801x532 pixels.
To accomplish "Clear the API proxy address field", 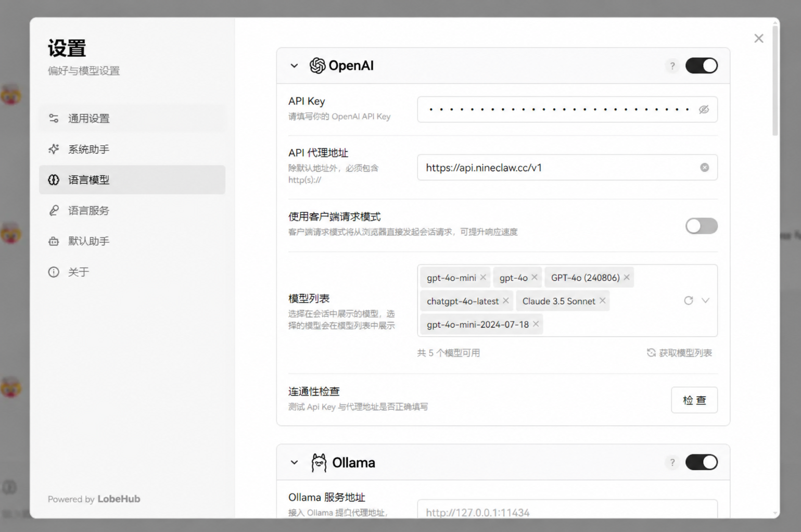I will pyautogui.click(x=704, y=167).
